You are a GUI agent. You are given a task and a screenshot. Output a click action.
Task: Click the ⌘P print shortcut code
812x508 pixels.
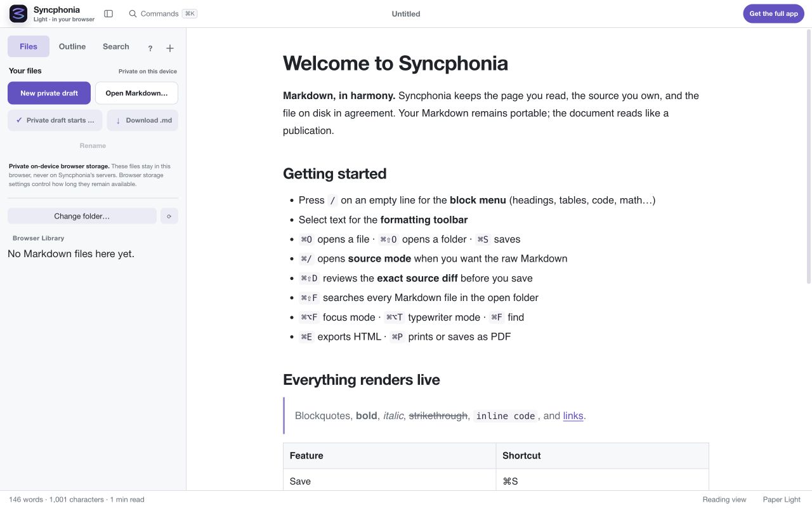[x=398, y=337]
